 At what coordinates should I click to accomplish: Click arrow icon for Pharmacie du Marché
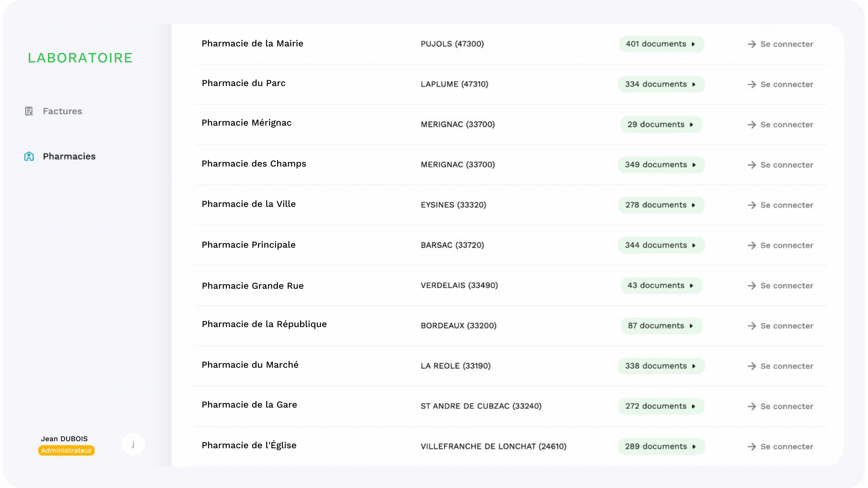751,366
